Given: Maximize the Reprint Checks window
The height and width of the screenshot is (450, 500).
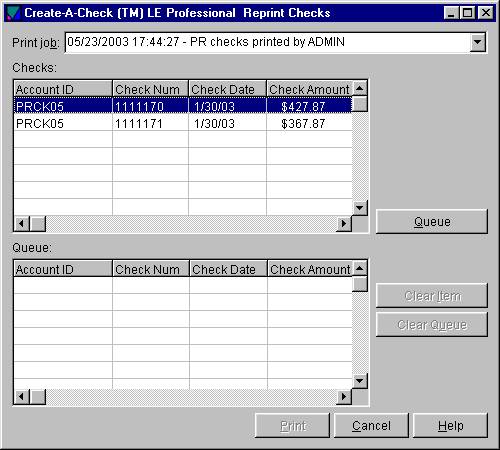Looking at the screenshot, I should pos(467,13).
